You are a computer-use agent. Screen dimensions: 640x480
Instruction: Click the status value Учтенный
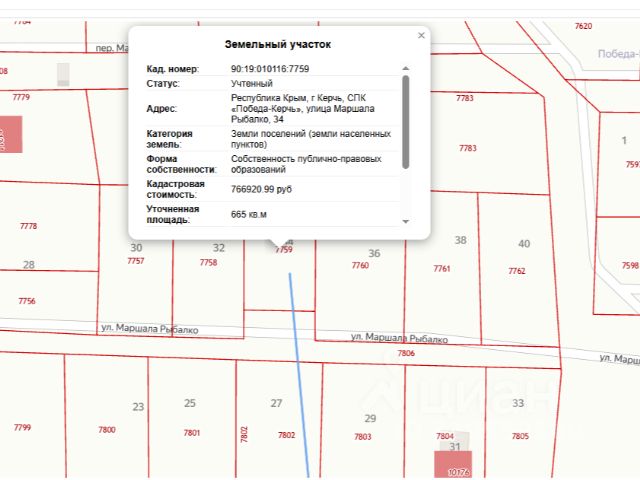[252, 84]
